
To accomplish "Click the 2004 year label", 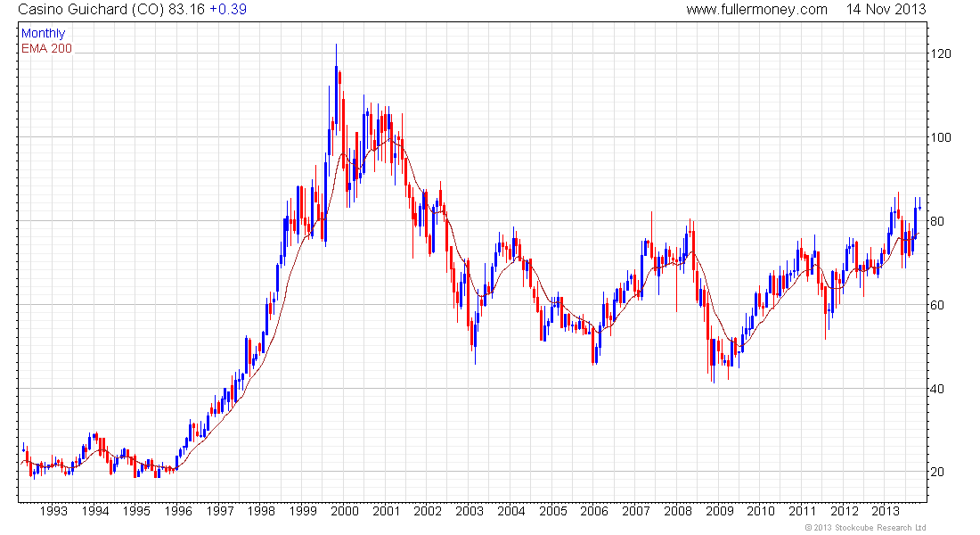I will pos(511,511).
